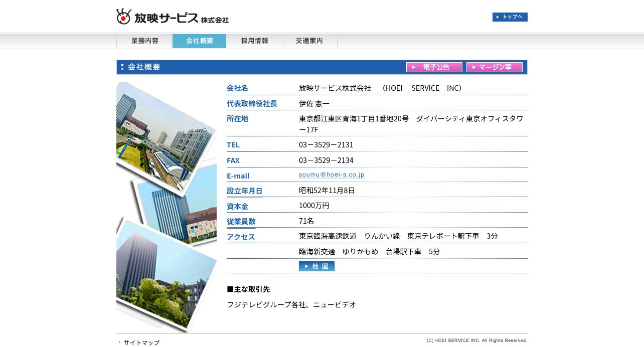The height and width of the screenshot is (347, 644).
Task: Click the soumu@hoei-s.co.jp email link
Action: pos(332,175)
